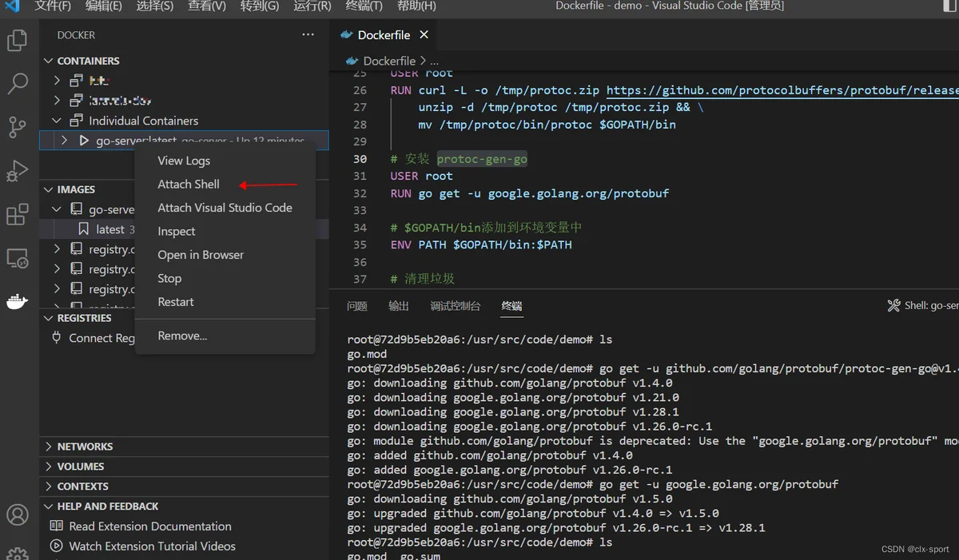Image resolution: width=959 pixels, height=560 pixels.
Task: Open the Extensions view
Action: (x=18, y=214)
